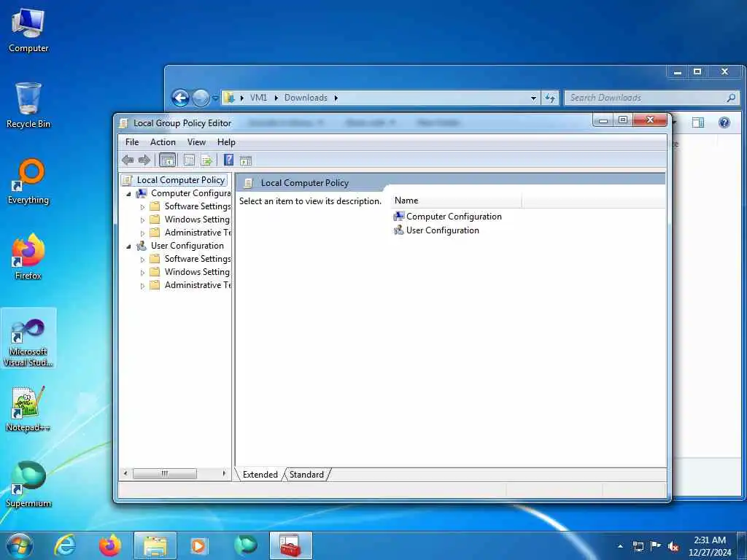Click Forward button in the Downloads Explorer window
This screenshot has width=747, height=560.
tap(201, 98)
